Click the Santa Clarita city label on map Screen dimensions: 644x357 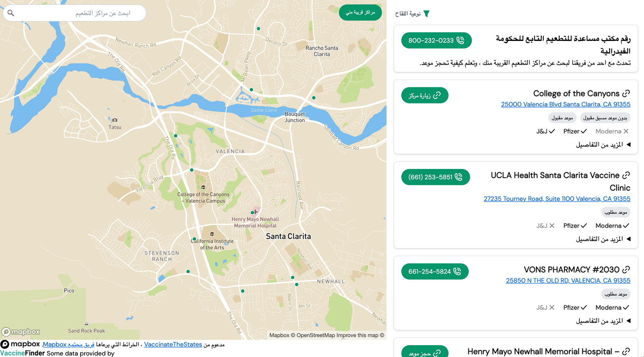pyautogui.click(x=288, y=236)
